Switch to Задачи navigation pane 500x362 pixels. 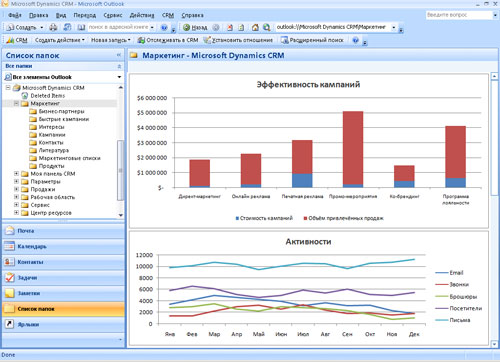click(63, 278)
